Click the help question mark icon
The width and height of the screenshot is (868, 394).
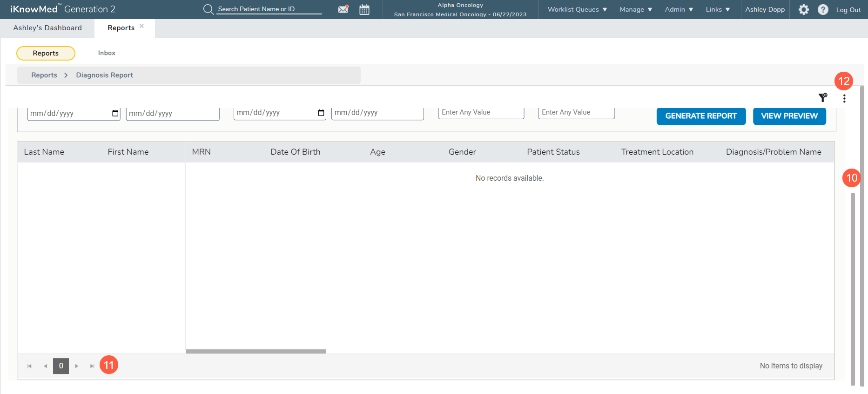tap(823, 9)
